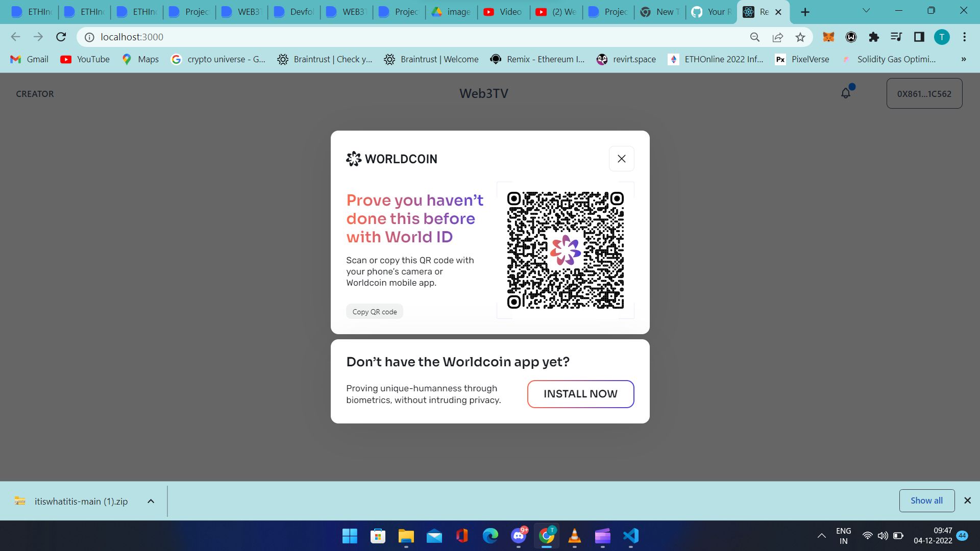The height and width of the screenshot is (551, 980).
Task: Go back to the previous page
Action: [16, 37]
